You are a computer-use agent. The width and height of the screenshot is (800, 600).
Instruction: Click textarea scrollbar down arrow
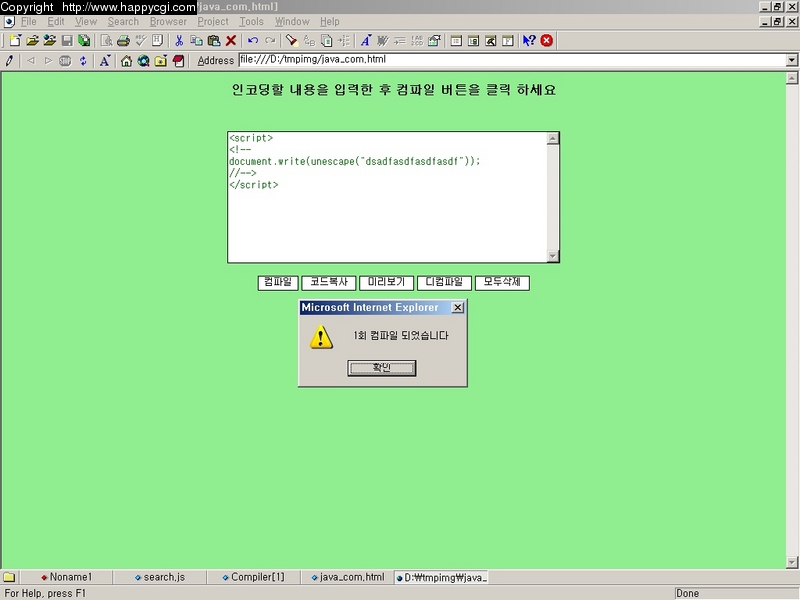[553, 256]
